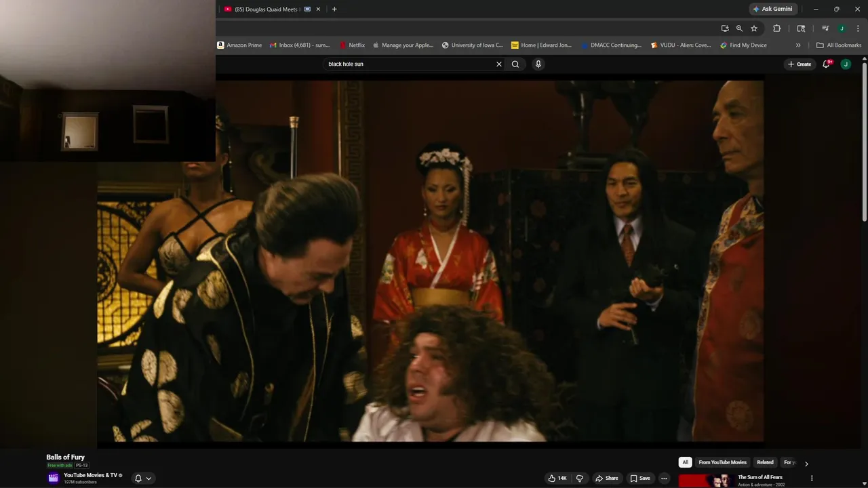Viewport: 868px width, 488px height.
Task: Close the Douglas Quaid Meets tab
Action: [x=318, y=9]
